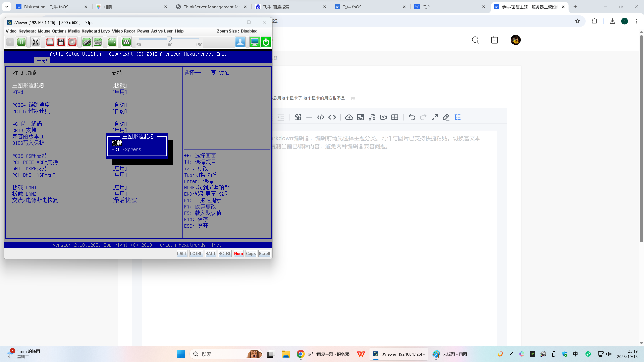Click the Num lock indicator at bottom
644x362 pixels.
(238, 253)
